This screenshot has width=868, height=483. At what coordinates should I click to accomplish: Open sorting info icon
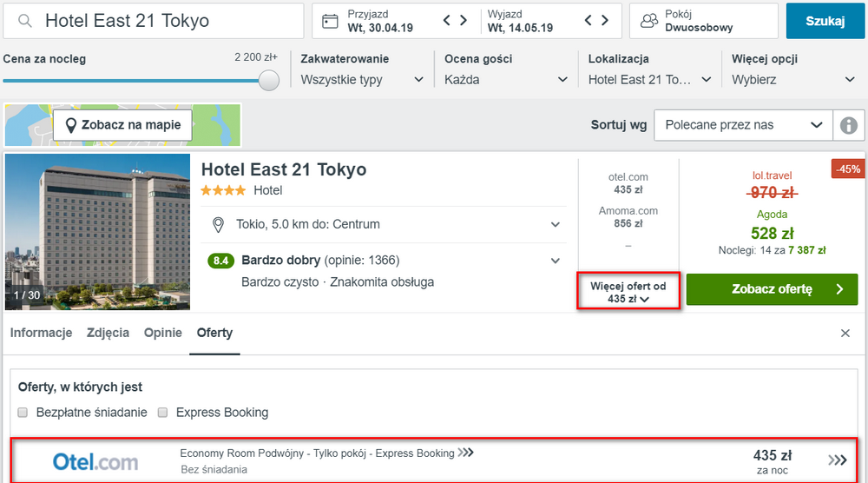pyautogui.click(x=849, y=125)
